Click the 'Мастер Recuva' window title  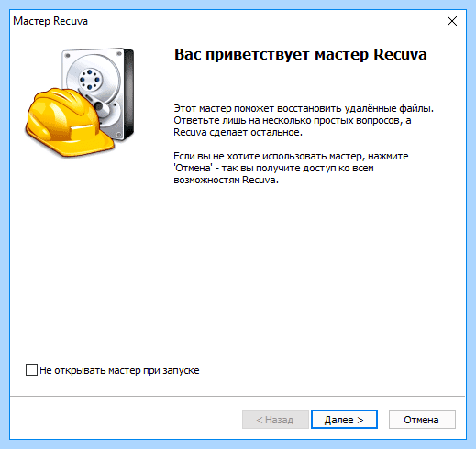50,21
